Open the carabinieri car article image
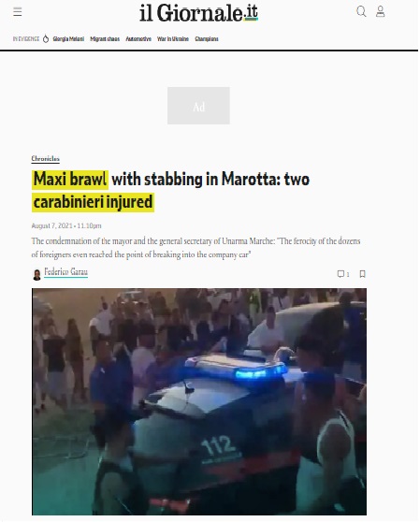This screenshot has height=522, width=420. click(x=199, y=401)
